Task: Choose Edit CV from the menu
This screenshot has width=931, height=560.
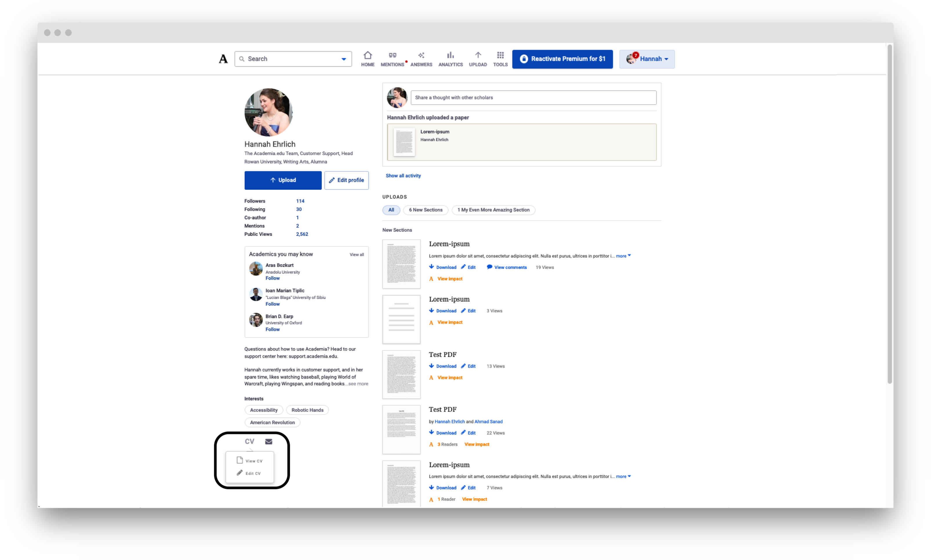Action: pyautogui.click(x=250, y=473)
